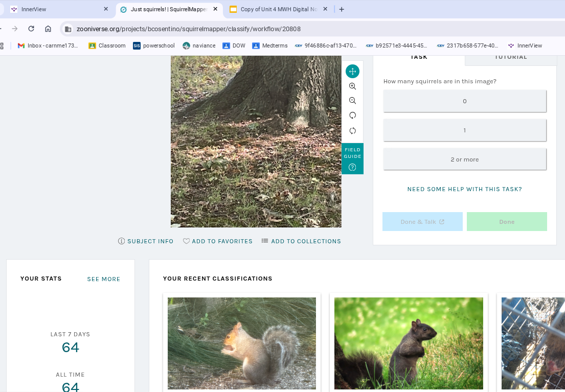Open a new browser tab
The height and width of the screenshot is (392, 565).
click(342, 9)
